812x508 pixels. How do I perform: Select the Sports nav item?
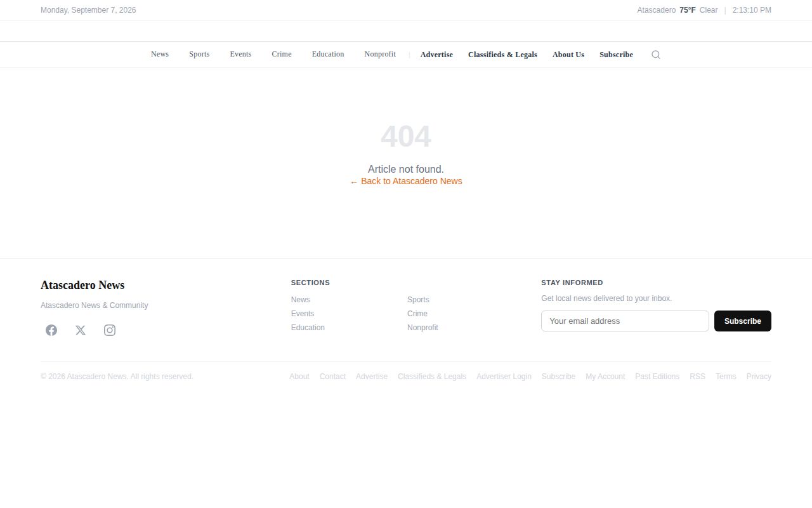tap(199, 55)
